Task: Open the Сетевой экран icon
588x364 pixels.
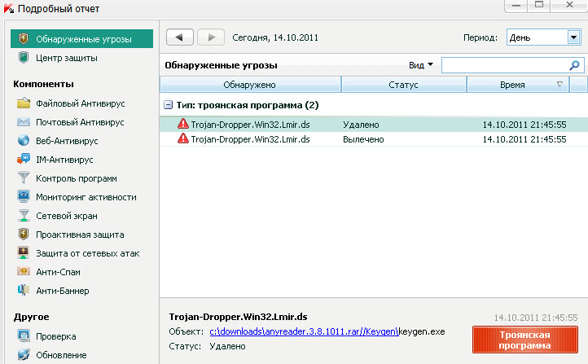Action: (x=24, y=216)
